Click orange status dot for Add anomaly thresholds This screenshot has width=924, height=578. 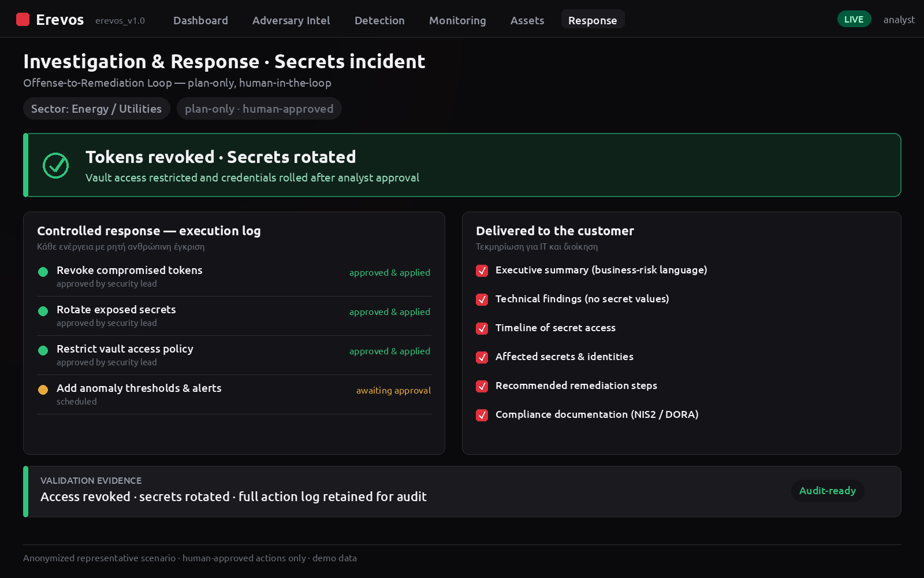point(43,390)
